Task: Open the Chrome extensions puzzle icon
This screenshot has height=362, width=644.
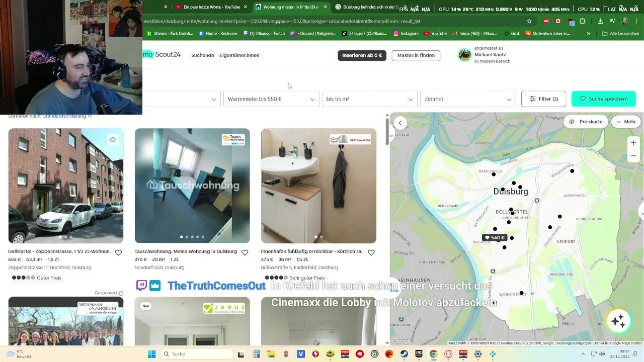Action: tap(583, 21)
